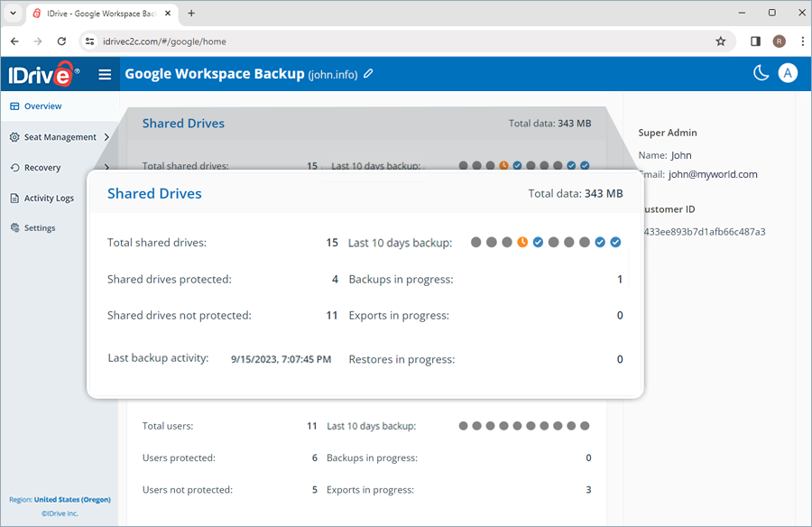Click the Settings gears icon

[14, 228]
